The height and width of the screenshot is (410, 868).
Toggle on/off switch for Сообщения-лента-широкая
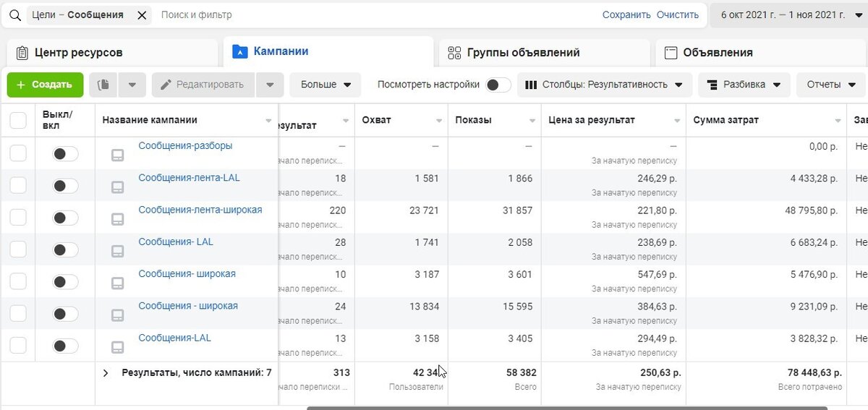pyautogui.click(x=65, y=218)
